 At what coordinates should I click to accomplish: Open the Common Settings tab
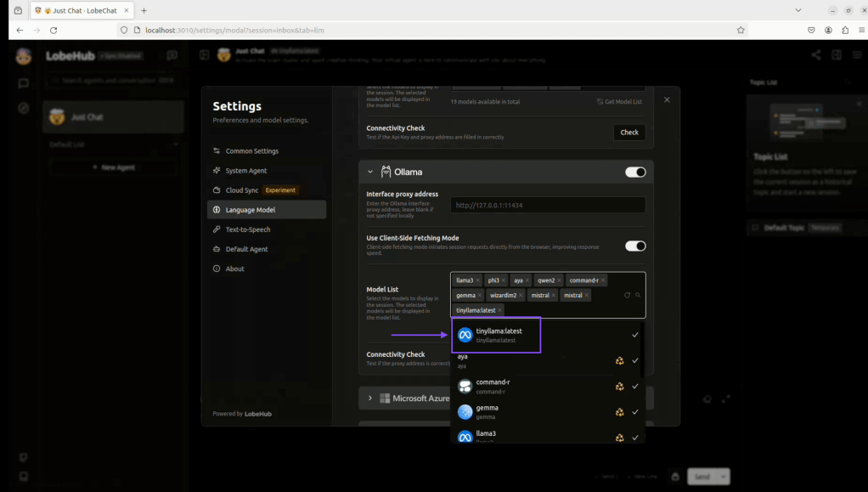(x=251, y=151)
